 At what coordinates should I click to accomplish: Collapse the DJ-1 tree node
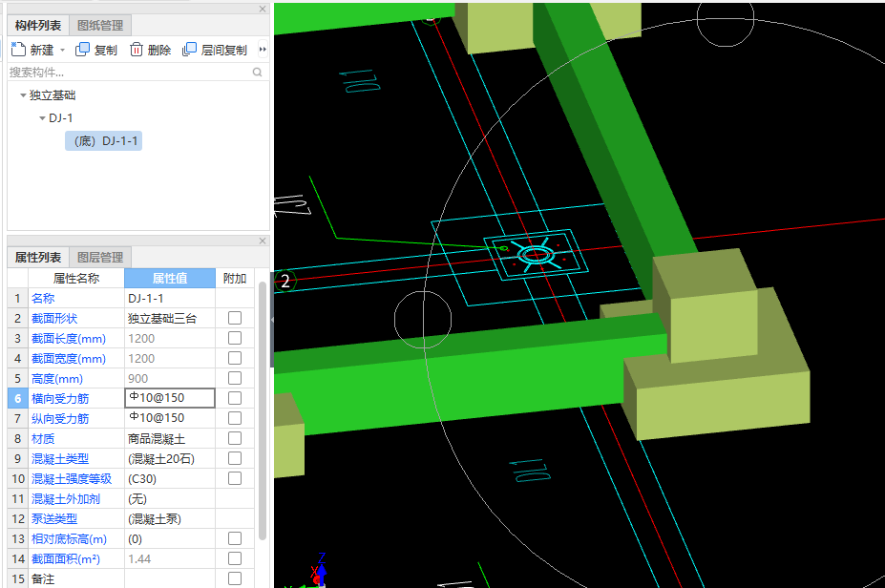42,118
